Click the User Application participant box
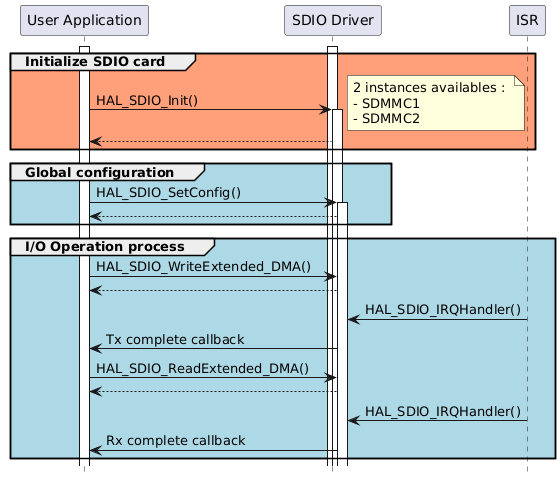 [84, 20]
